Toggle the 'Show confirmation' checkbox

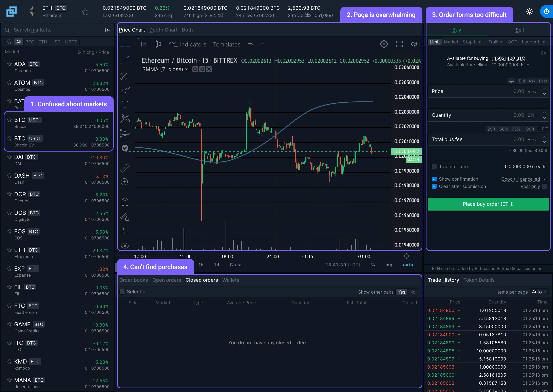(x=433, y=179)
